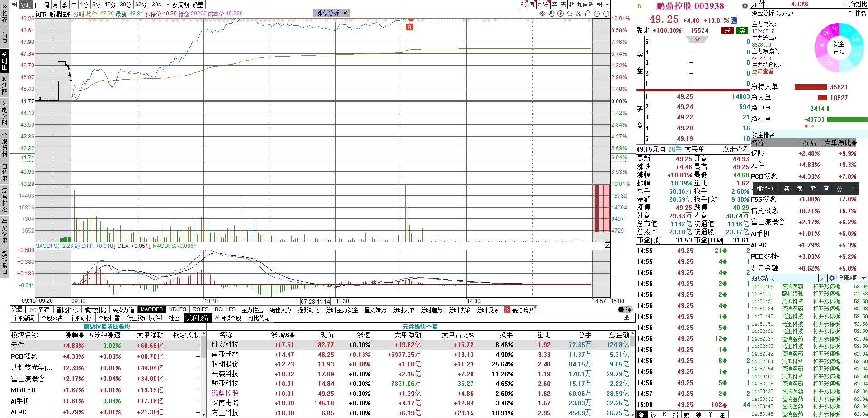Open the 全部A股 filter dropdown
This screenshot has height=418, width=868.
click(x=852, y=278)
